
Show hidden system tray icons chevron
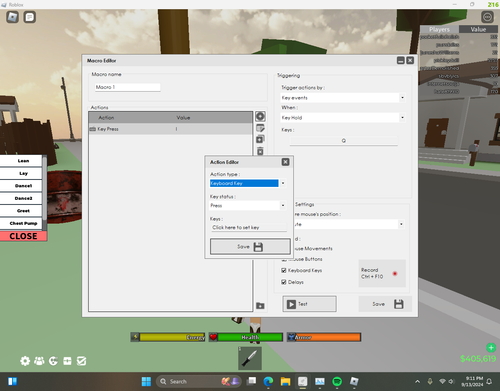[x=417, y=381]
